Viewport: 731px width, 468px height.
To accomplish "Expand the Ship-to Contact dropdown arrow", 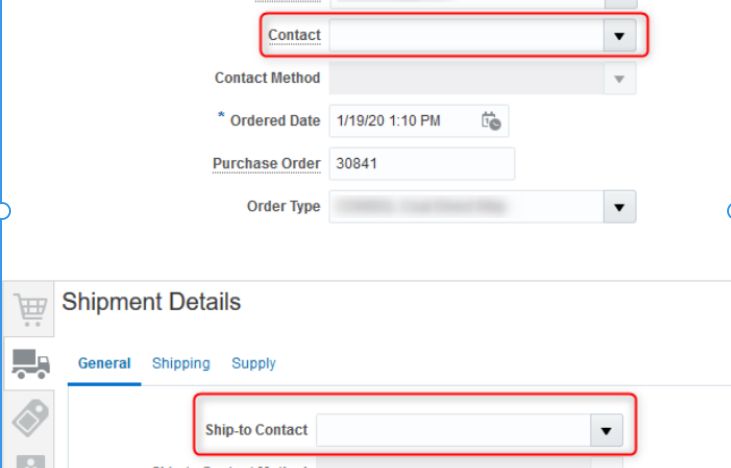I will (607, 431).
